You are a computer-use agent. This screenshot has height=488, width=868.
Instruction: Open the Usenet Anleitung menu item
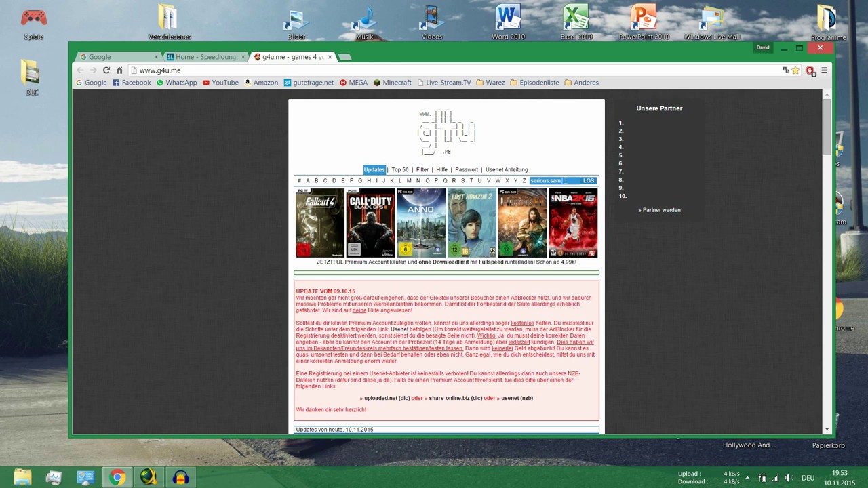click(x=507, y=170)
